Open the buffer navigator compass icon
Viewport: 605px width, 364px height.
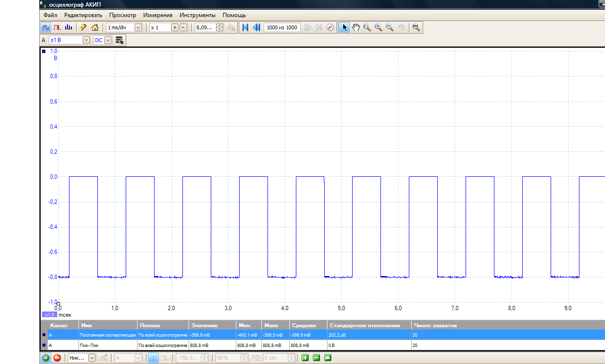(x=330, y=27)
